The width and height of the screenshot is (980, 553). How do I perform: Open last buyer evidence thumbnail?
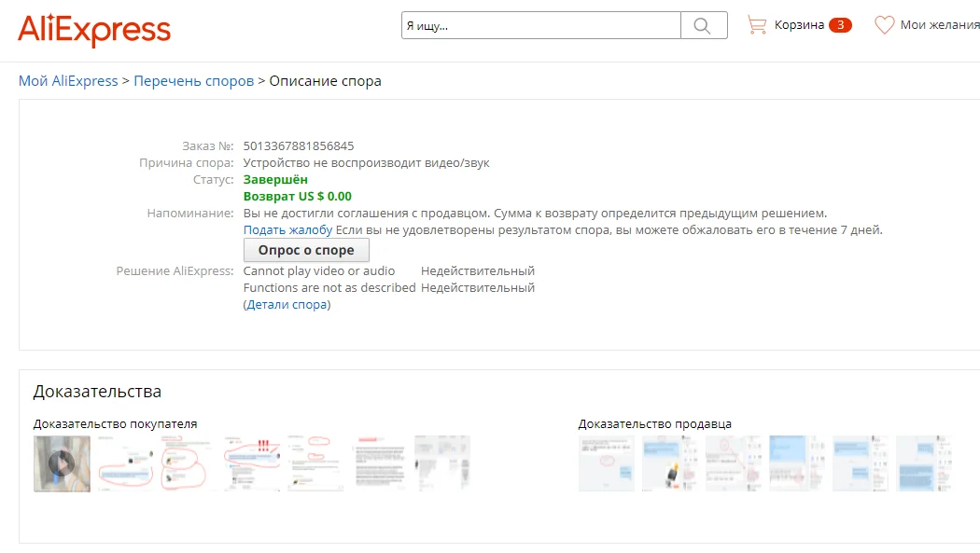(x=442, y=463)
